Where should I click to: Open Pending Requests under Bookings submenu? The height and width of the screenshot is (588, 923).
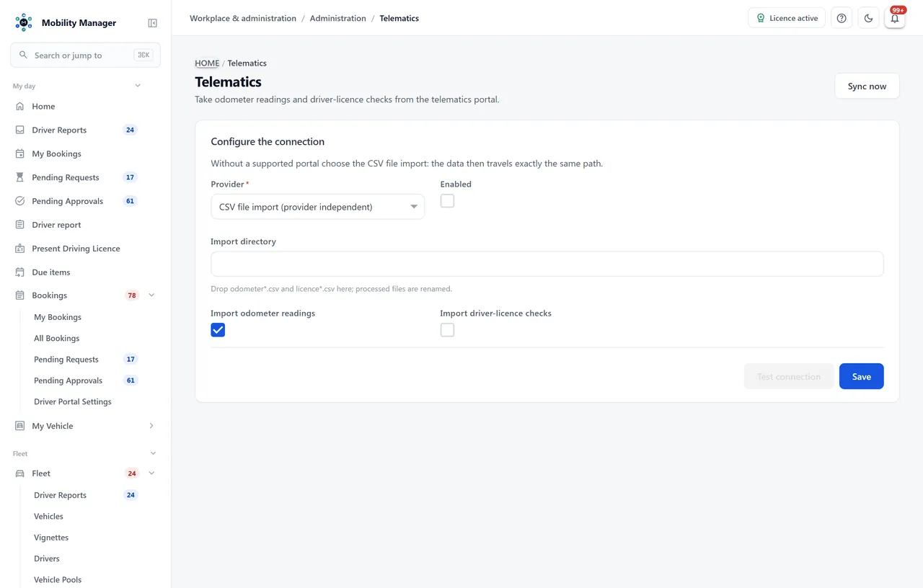(x=66, y=359)
